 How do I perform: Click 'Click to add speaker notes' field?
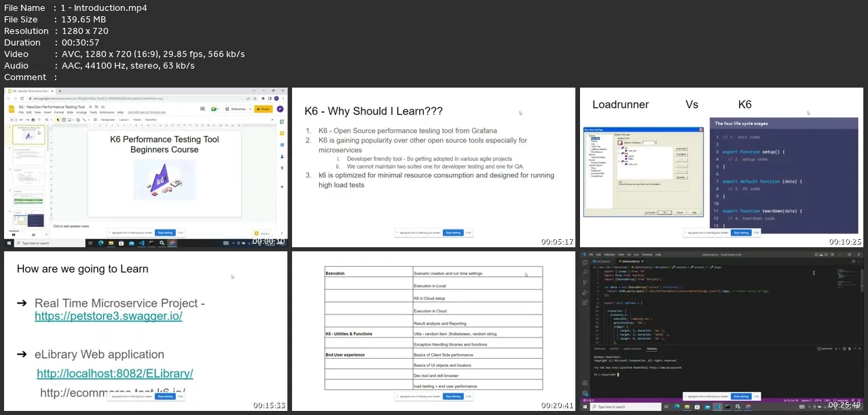[x=71, y=226]
